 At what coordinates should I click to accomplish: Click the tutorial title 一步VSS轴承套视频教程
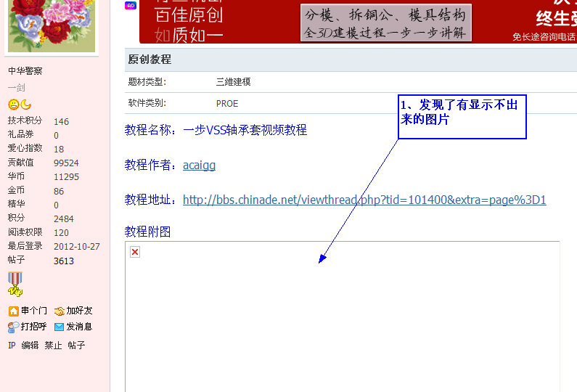245,130
